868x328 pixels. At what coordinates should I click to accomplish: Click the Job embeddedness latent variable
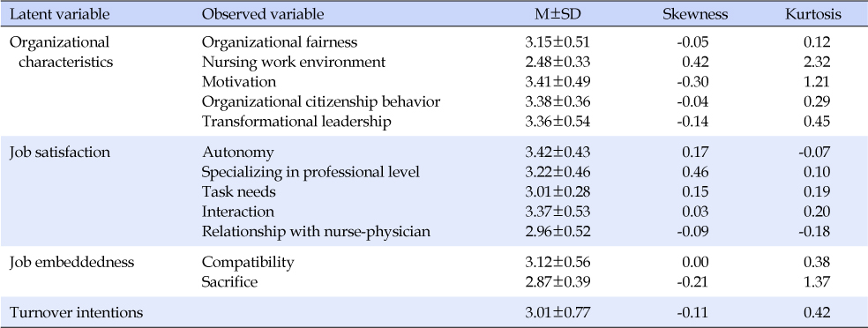coord(71,262)
